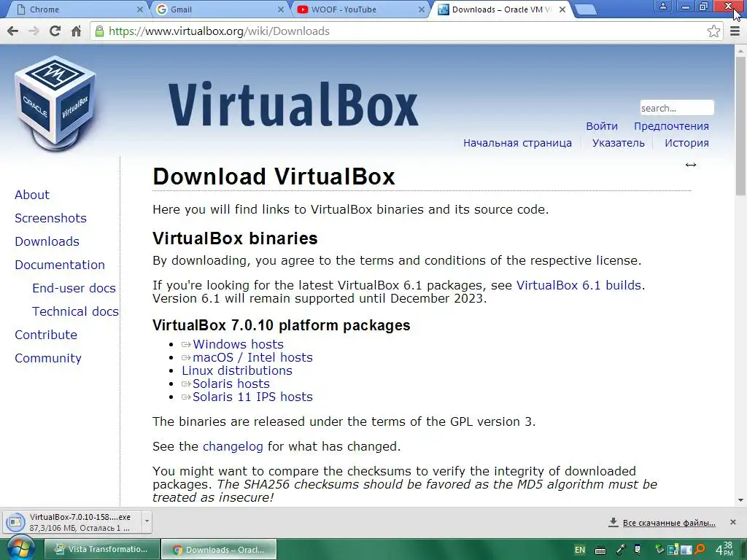Viewport: 747px width, 560px height.
Task: Select the Downloads – Oracl... taskbar button
Action: [x=219, y=550]
